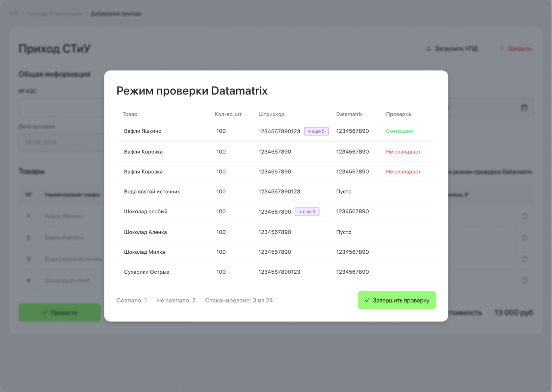Click Пусто in the Вода святой источник row
This screenshot has width=552, height=392.
coord(344,192)
